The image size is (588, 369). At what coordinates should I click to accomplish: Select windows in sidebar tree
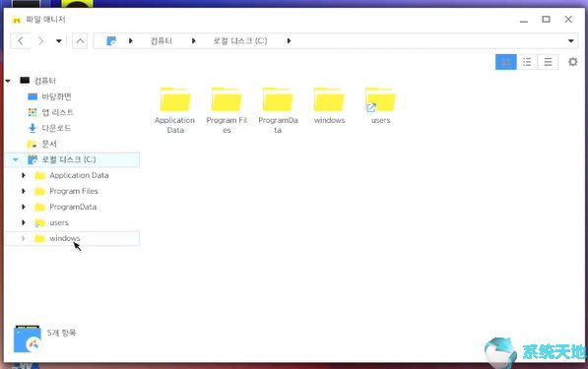coord(64,238)
